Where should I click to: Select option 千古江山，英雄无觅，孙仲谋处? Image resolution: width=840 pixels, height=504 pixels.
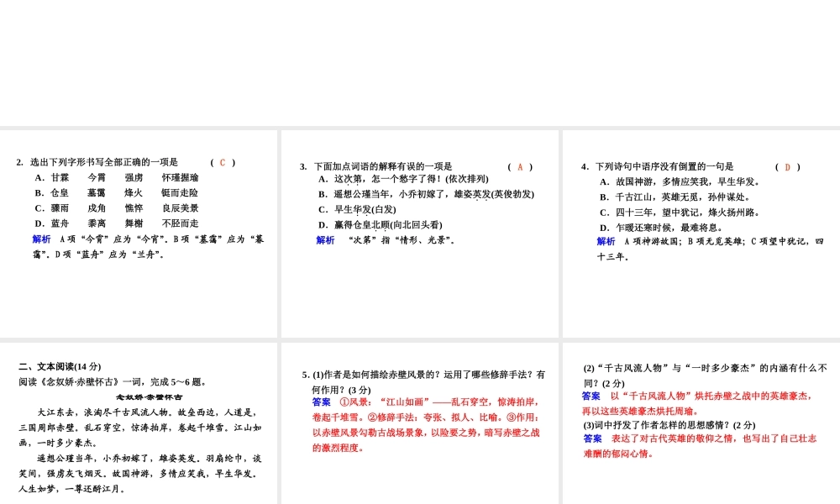(x=675, y=197)
